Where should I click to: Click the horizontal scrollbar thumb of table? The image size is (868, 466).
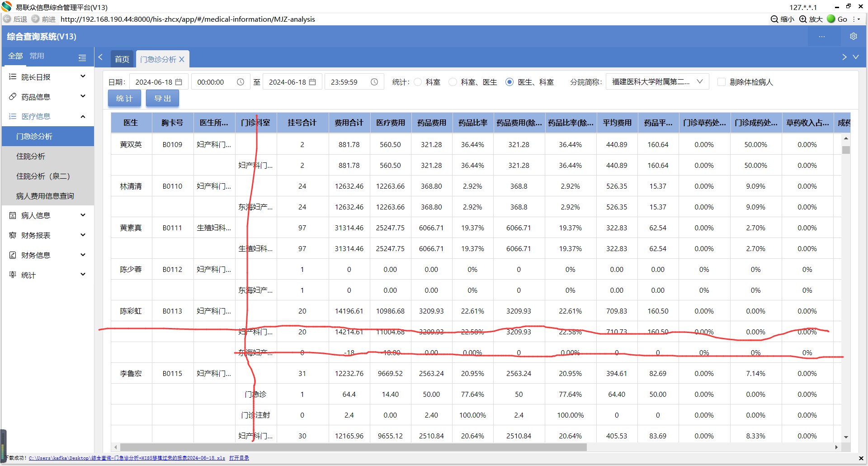tap(353, 447)
